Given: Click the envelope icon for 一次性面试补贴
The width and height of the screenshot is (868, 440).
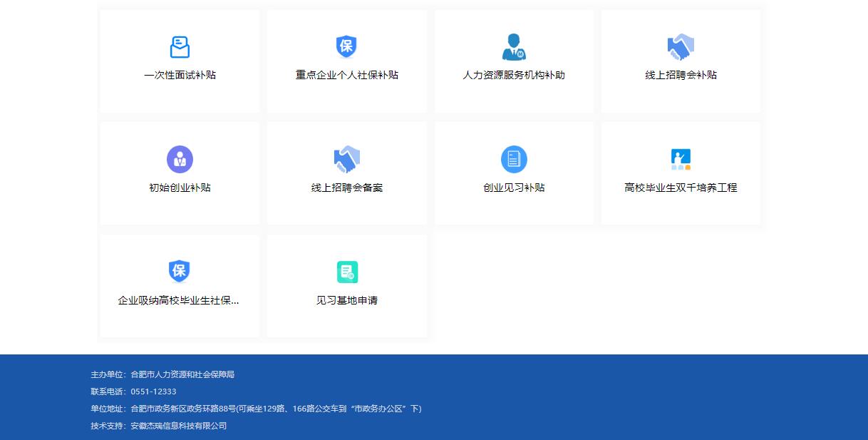Looking at the screenshot, I should (180, 47).
